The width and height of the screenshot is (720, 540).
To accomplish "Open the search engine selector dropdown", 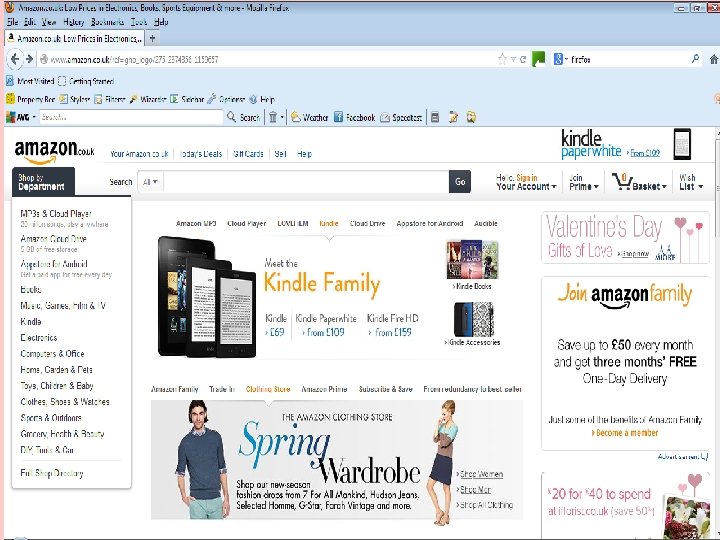I will (560, 59).
